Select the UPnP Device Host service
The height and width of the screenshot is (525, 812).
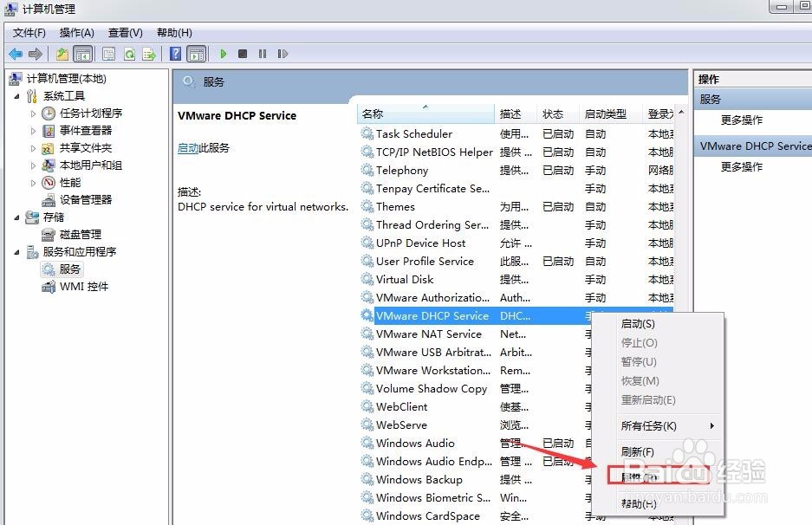click(x=516, y=243)
